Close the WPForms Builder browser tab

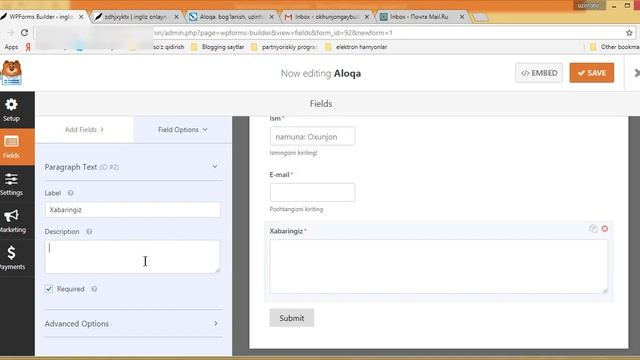81,17
